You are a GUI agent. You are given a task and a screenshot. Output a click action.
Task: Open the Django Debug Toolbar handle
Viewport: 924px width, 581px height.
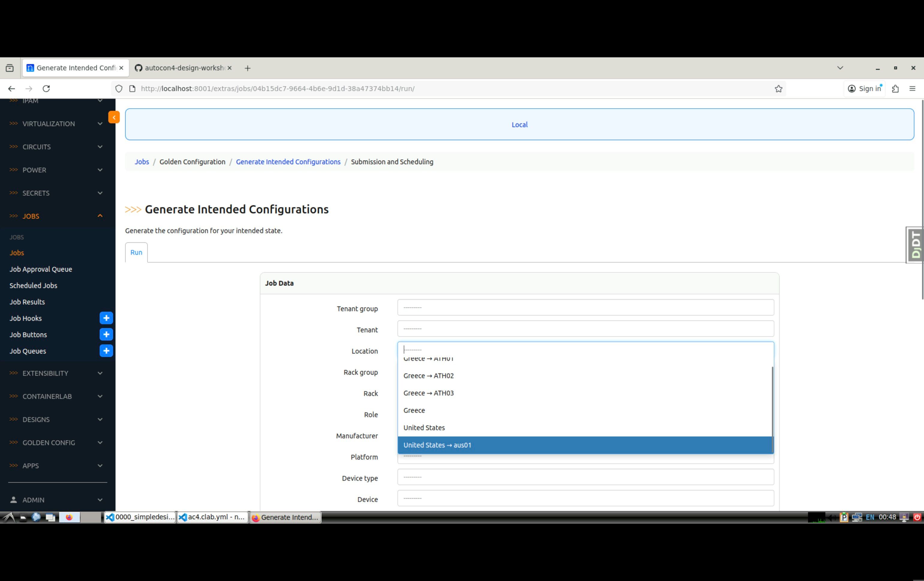pos(916,245)
